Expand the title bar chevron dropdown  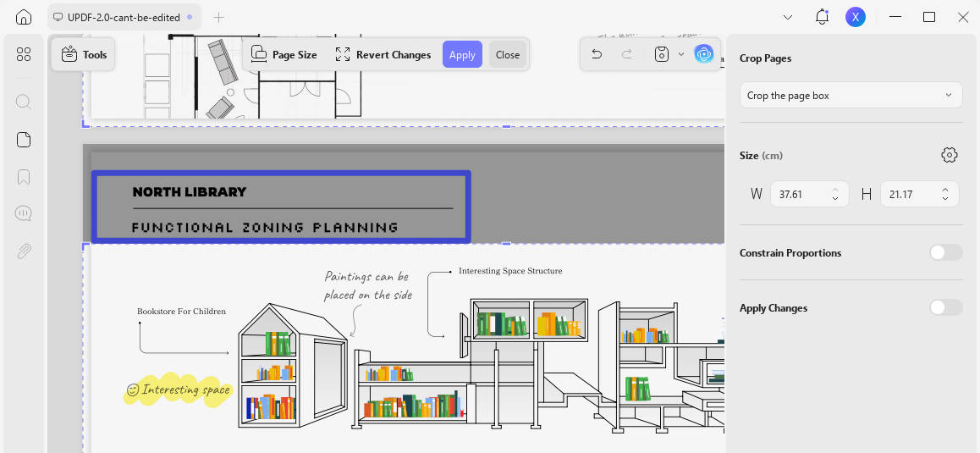point(788,18)
